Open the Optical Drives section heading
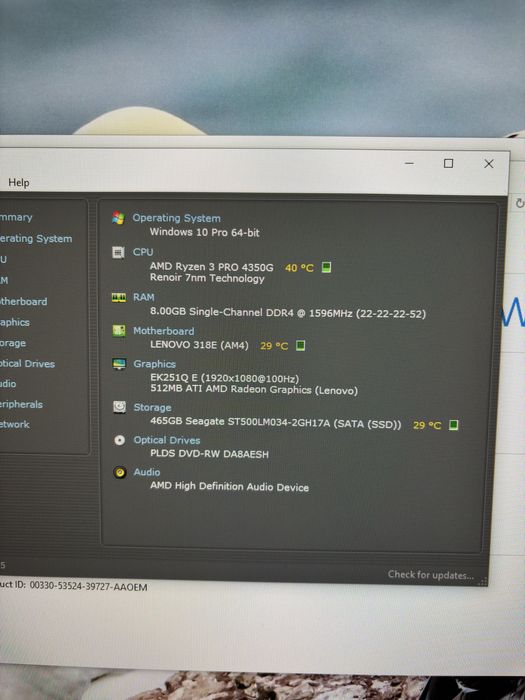Viewport: 525px width, 700px height. click(x=167, y=440)
